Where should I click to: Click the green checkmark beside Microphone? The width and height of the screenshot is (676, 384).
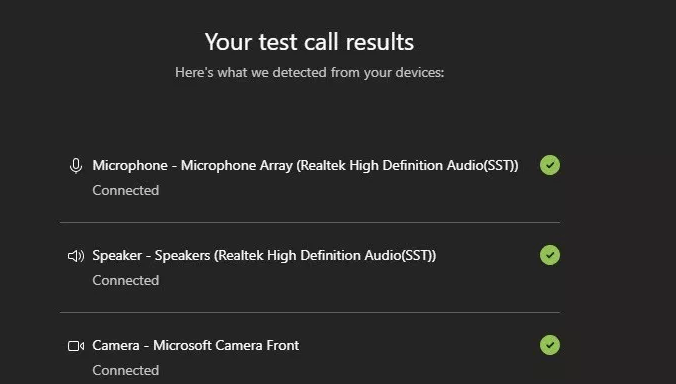550,165
